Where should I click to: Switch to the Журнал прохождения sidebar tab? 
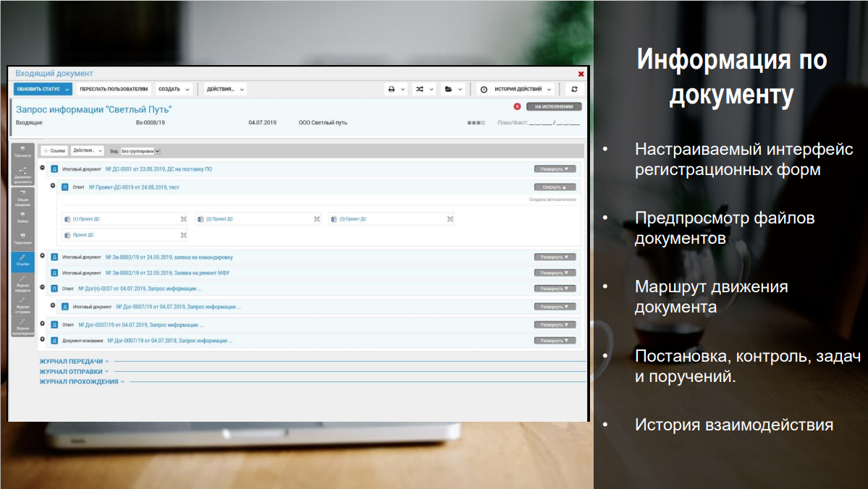coord(22,328)
